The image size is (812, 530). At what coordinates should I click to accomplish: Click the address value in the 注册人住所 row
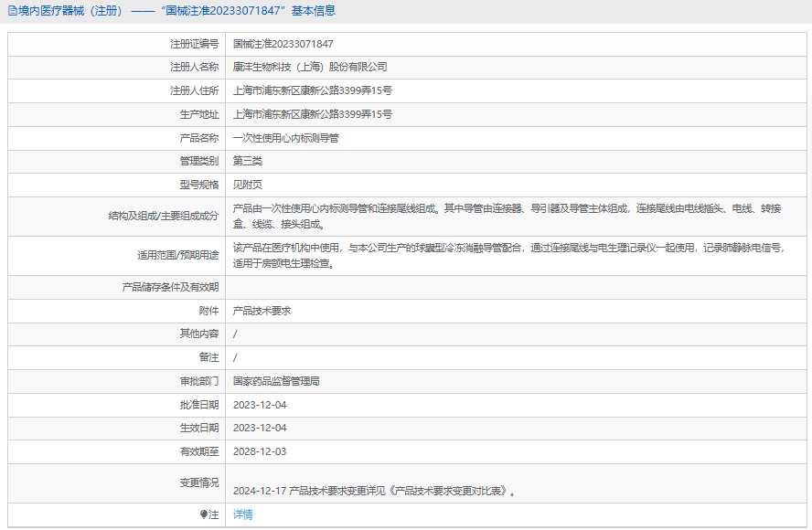click(x=312, y=90)
